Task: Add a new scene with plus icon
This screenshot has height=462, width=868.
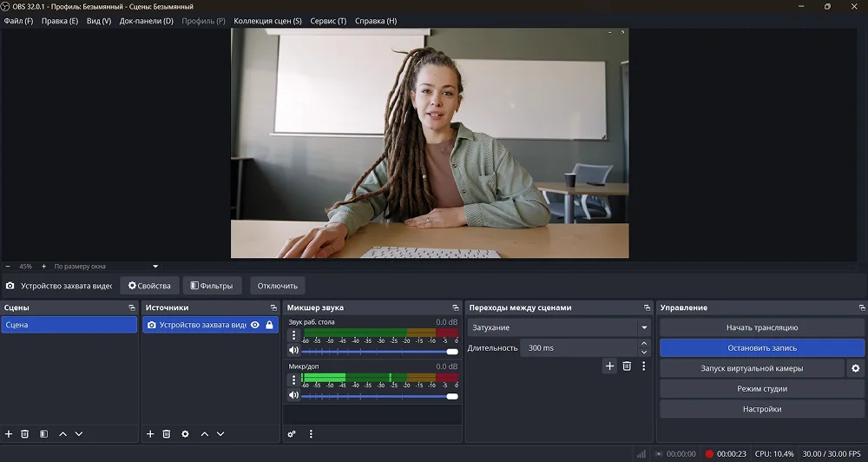Action: click(9, 433)
